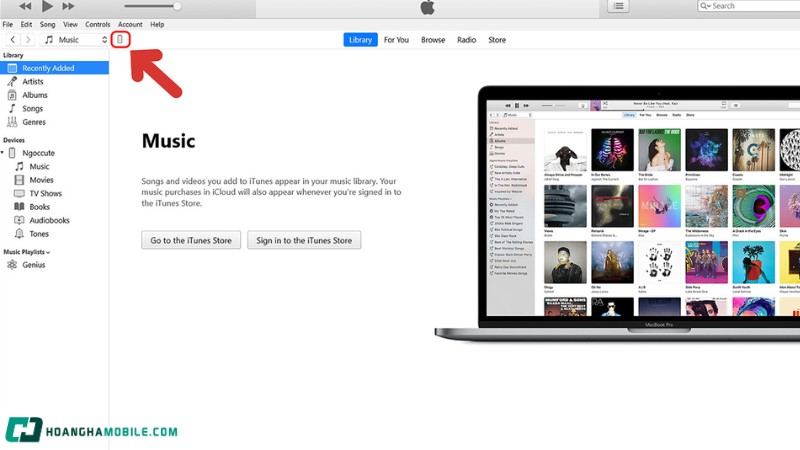Click the Play button
Screen dimensions: 800x450
click(x=47, y=6)
